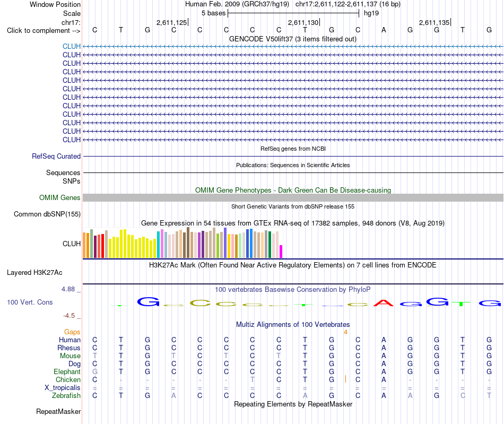Click the Mouse row's first base T

click(94, 356)
